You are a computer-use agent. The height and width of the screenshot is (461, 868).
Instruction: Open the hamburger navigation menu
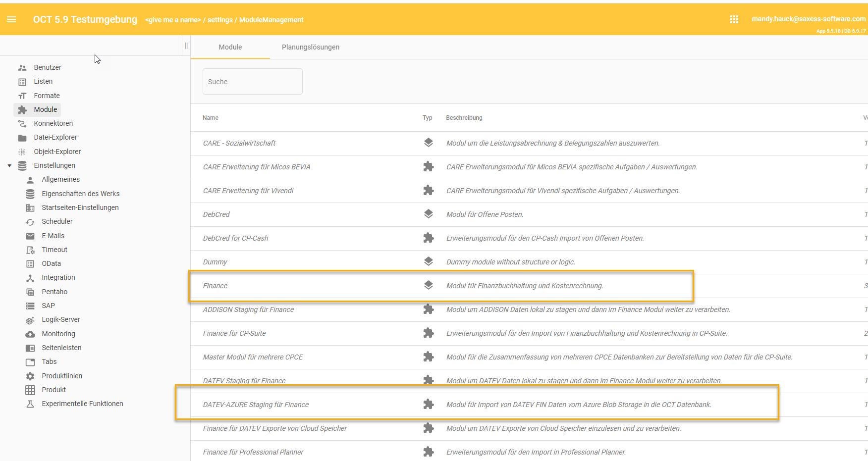[x=11, y=19]
